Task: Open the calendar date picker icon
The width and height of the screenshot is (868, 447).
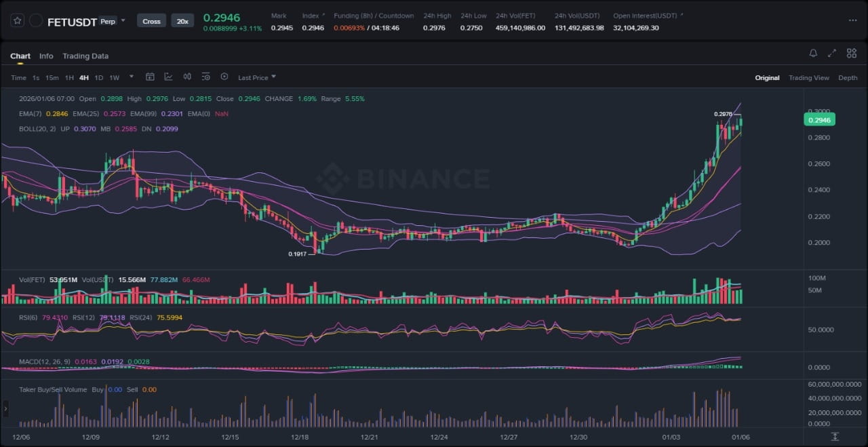Action: pos(150,77)
